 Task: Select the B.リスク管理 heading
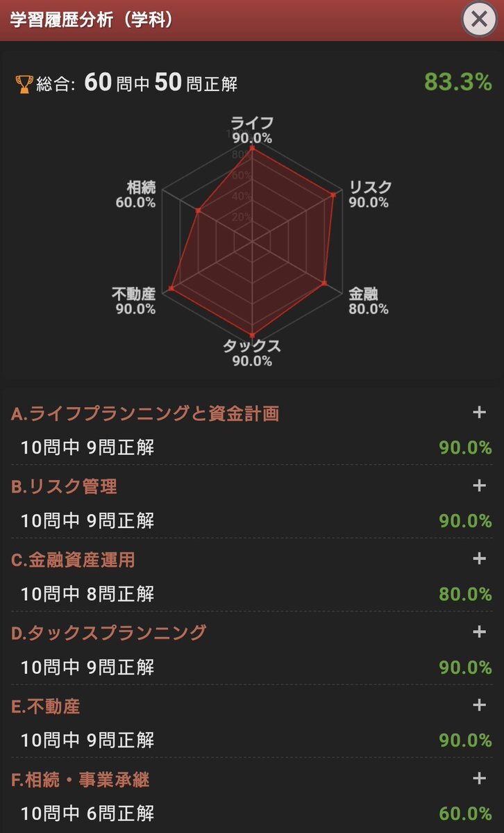(x=64, y=487)
